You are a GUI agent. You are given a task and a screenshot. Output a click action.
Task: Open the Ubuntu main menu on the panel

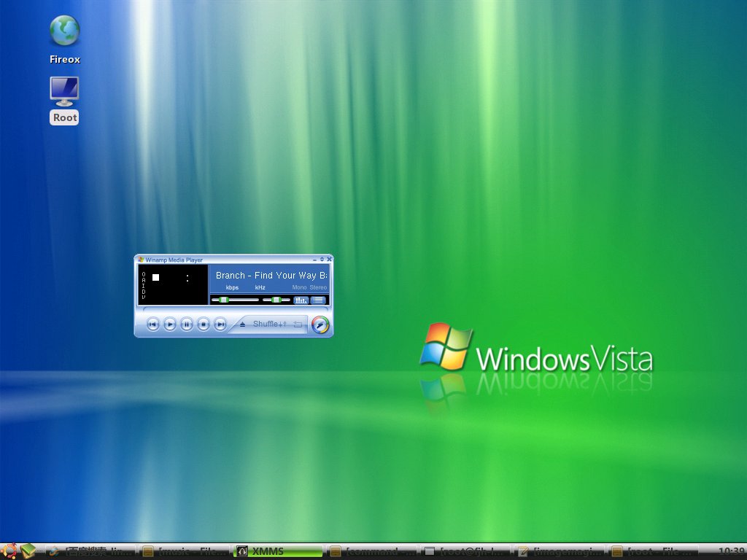coord(9,551)
